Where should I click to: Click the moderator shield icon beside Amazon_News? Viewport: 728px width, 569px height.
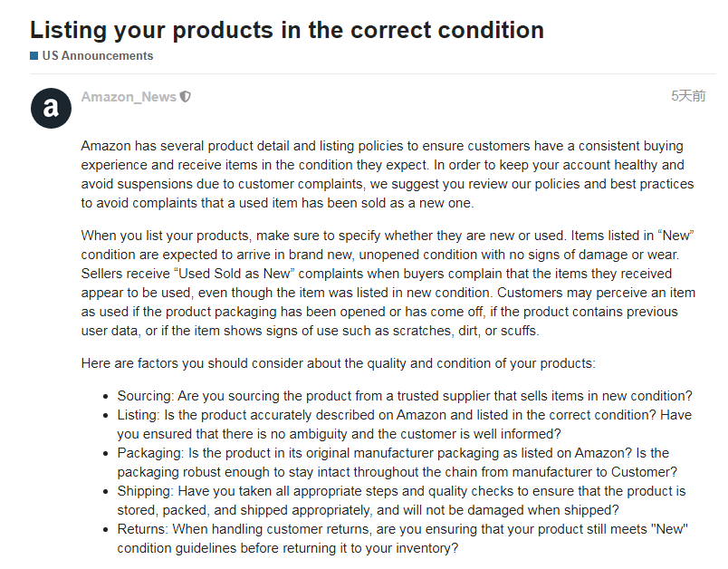coord(186,97)
